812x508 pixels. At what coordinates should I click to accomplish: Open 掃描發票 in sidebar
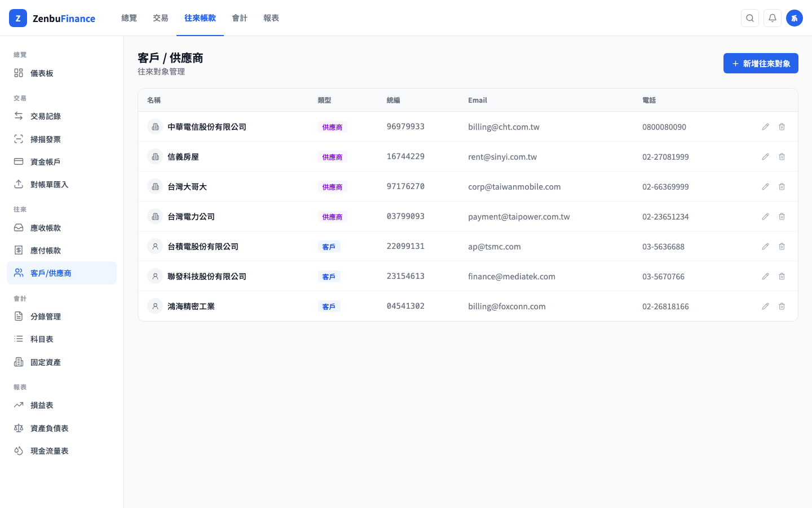61,139
